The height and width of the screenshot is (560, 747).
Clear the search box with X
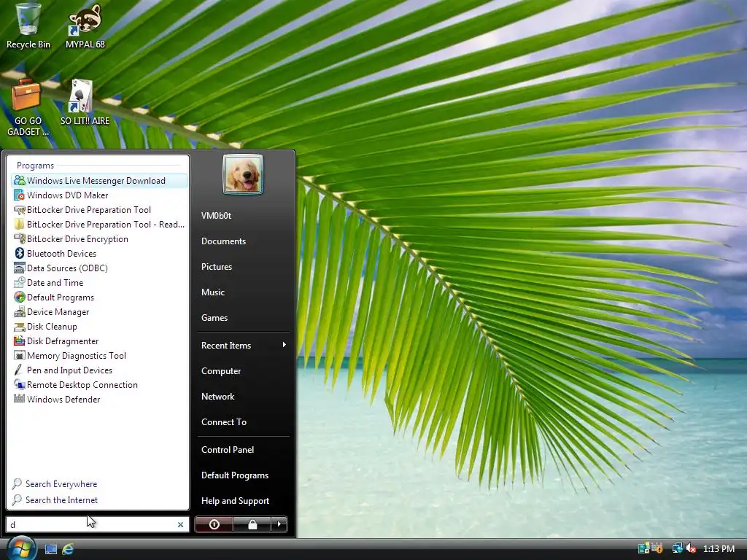[181, 524]
